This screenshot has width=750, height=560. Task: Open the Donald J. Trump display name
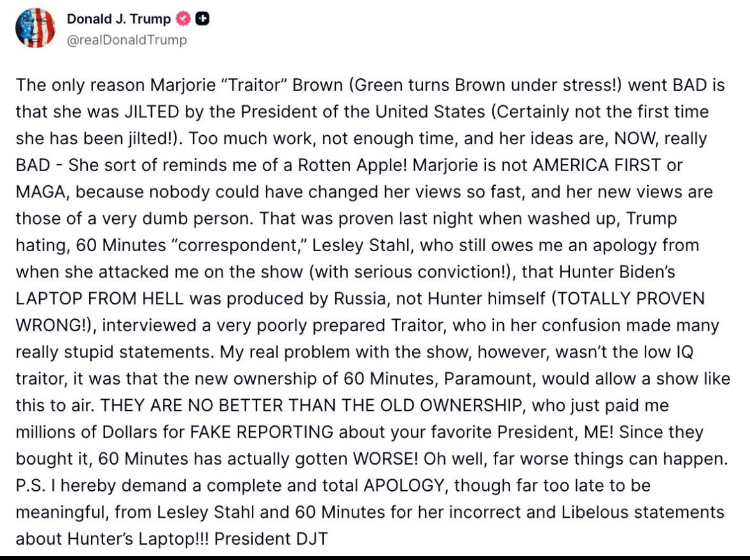119,19
